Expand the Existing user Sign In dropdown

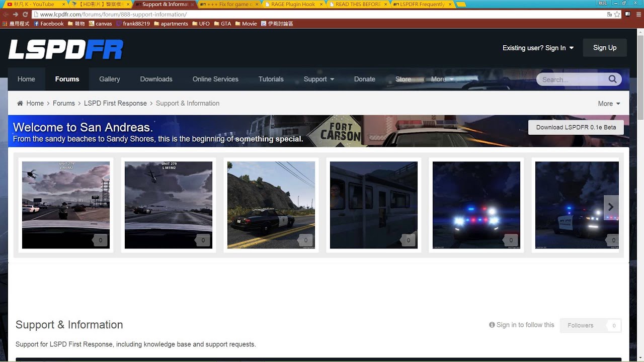pos(538,48)
